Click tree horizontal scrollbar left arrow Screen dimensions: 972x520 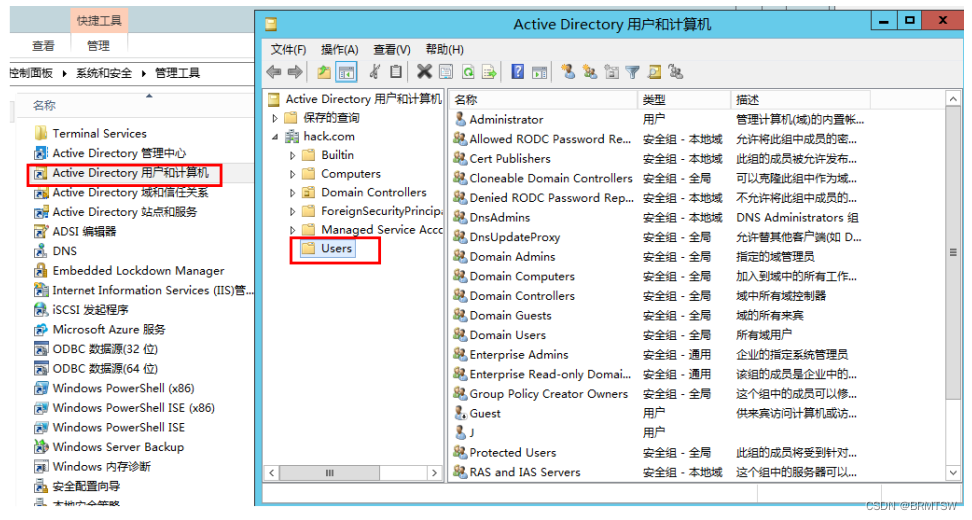(x=272, y=473)
